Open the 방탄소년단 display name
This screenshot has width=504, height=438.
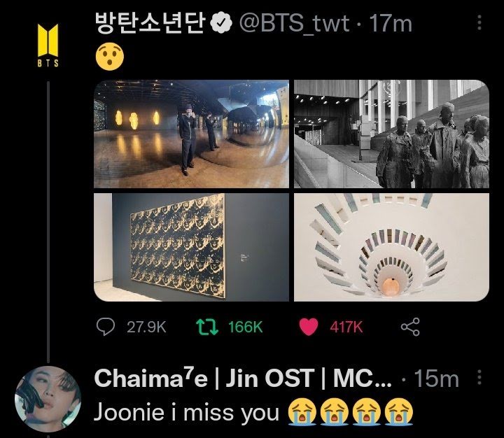click(150, 23)
